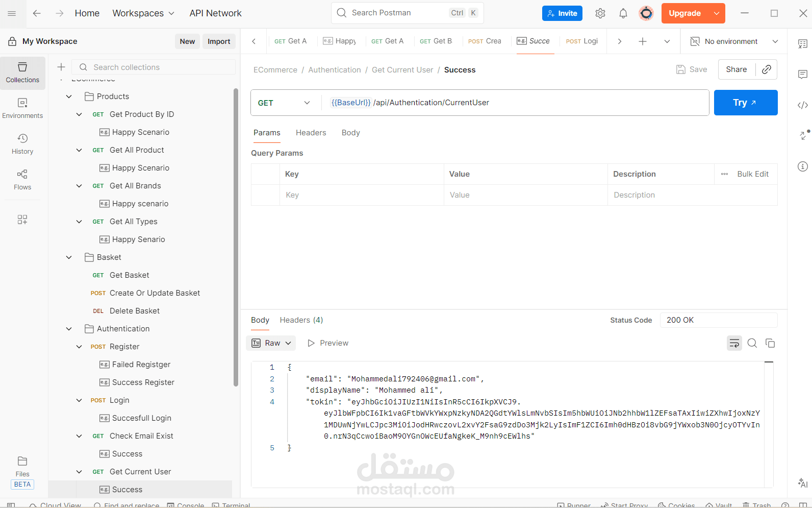Open Collections in the sidebar

22,73
